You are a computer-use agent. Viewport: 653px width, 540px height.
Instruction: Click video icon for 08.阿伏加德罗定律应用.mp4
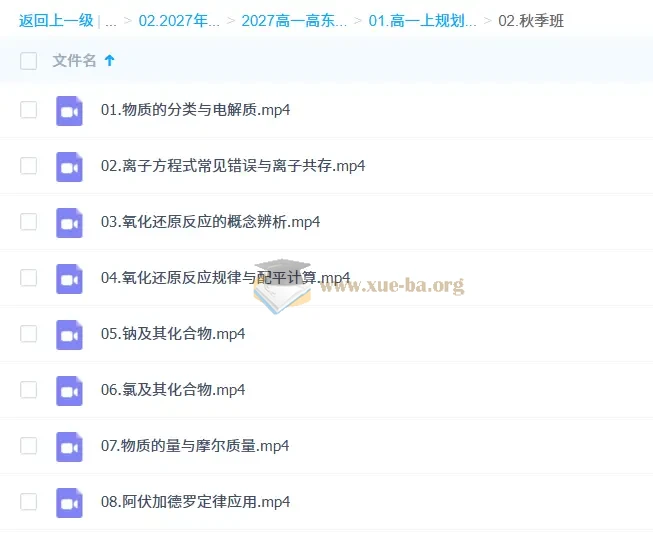point(69,503)
